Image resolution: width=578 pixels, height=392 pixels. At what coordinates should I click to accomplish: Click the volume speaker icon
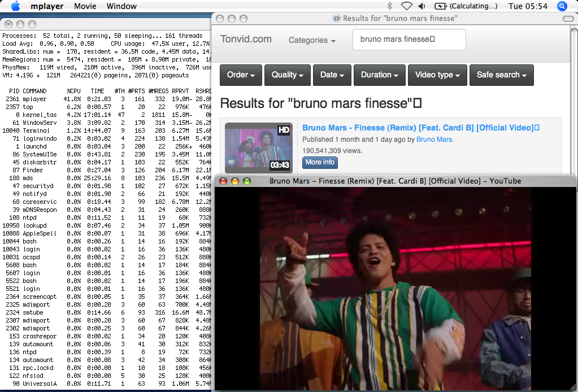point(422,6)
